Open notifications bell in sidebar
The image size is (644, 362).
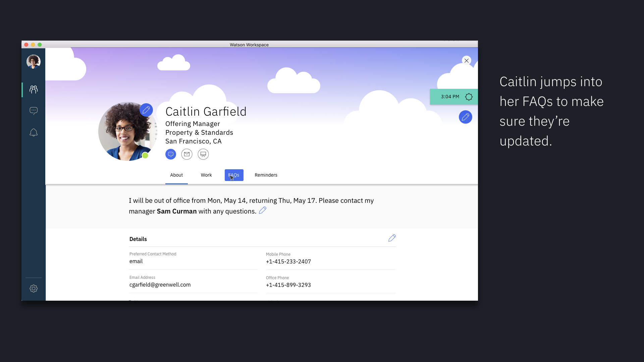34,133
